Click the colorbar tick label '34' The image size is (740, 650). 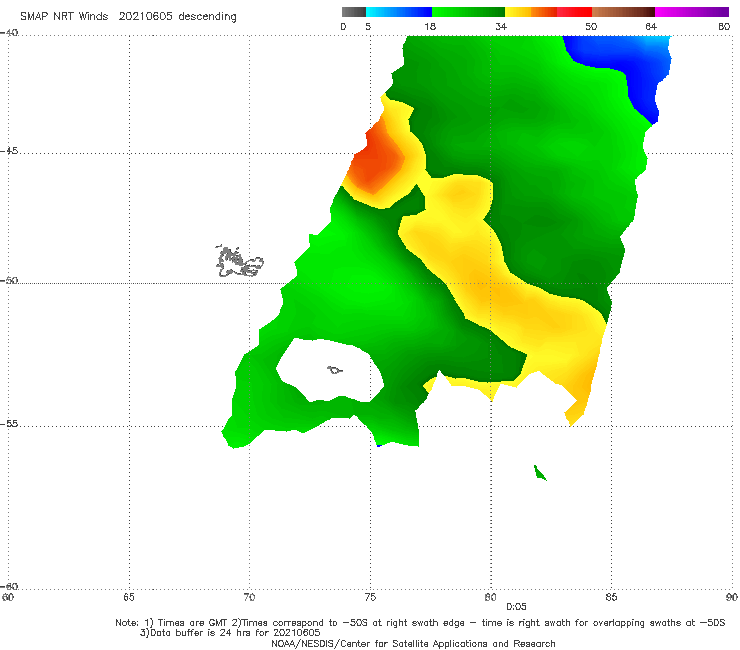coord(501,26)
